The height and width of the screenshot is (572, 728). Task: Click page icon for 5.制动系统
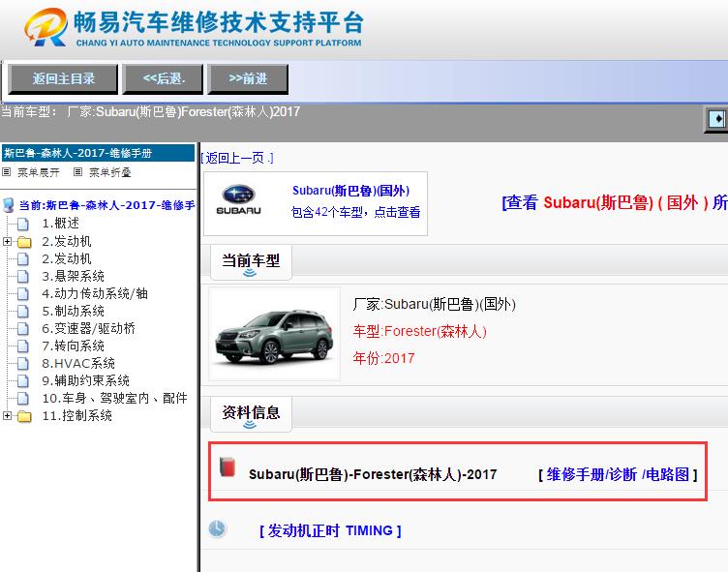point(23,311)
